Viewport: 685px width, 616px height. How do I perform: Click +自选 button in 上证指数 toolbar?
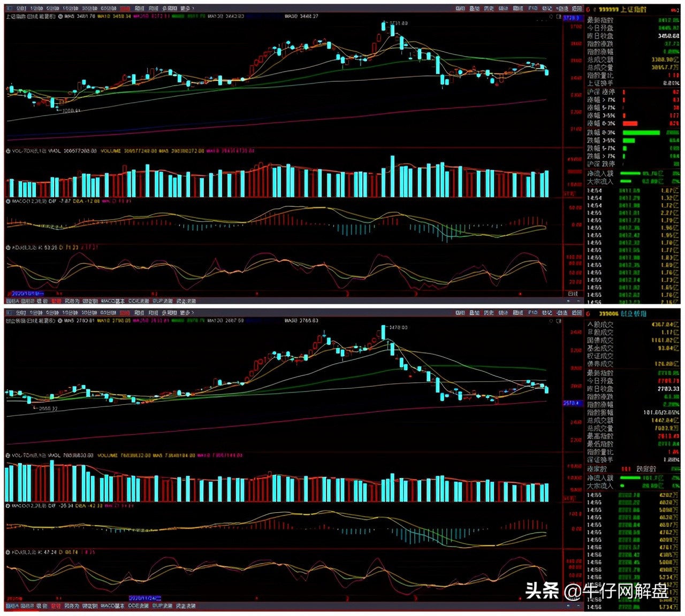562,9
